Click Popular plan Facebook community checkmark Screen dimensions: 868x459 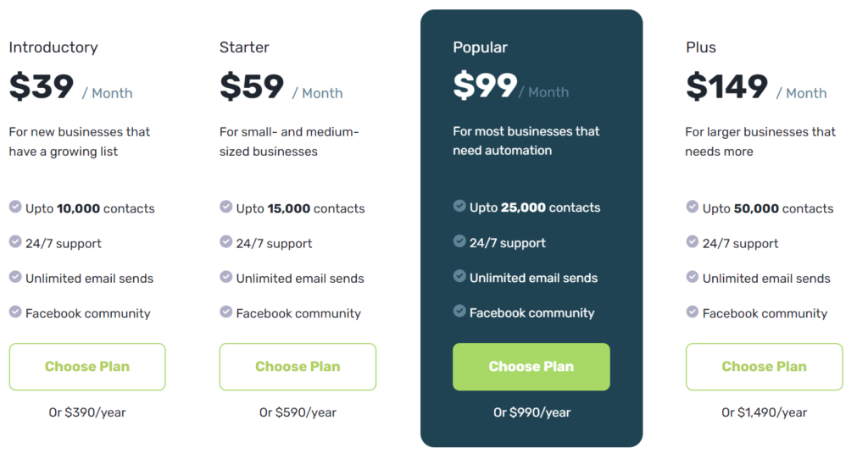pos(459,311)
